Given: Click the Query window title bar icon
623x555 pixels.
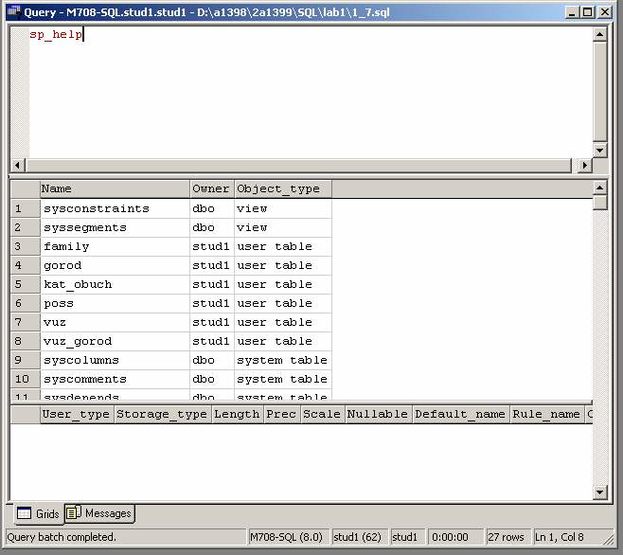Looking at the screenshot, I should pos(11,12).
